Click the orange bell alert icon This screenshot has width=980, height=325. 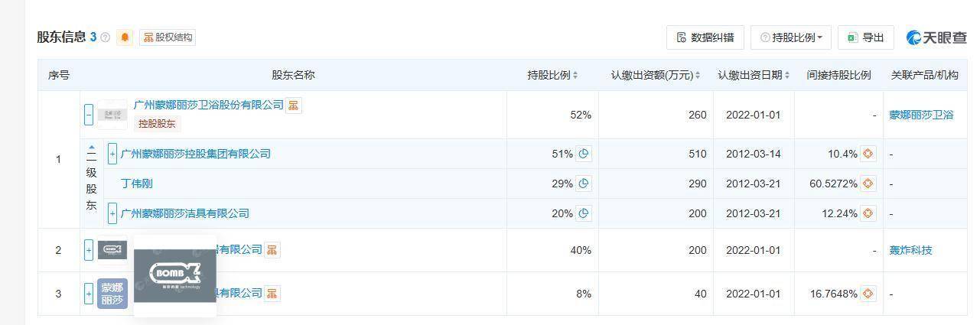(x=125, y=37)
